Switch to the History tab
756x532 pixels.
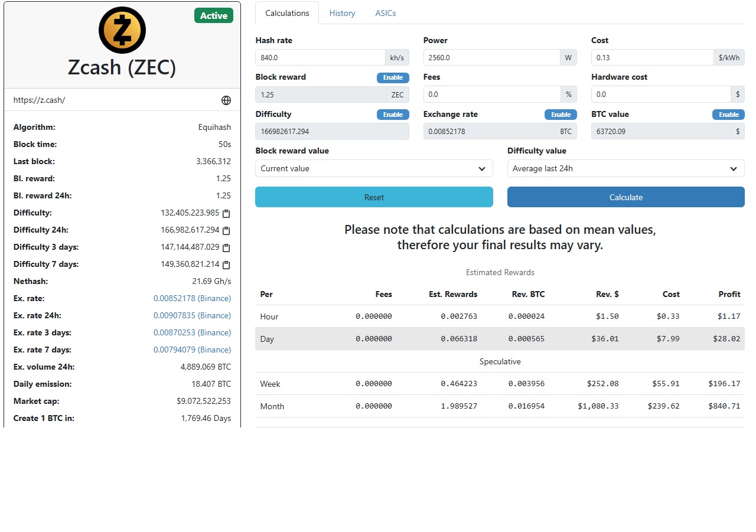pyautogui.click(x=342, y=13)
